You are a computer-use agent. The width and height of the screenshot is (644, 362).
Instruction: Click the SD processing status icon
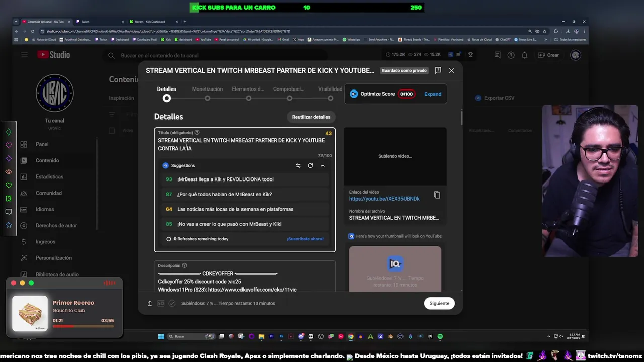point(161,303)
